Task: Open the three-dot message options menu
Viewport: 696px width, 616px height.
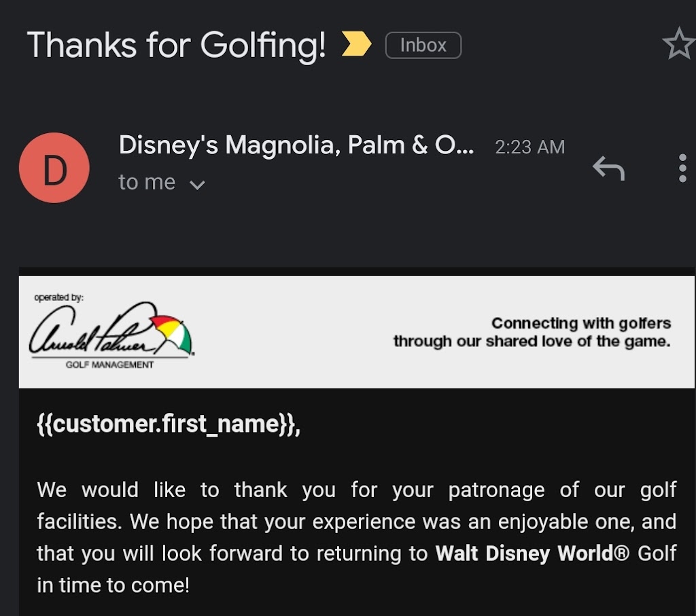Action: (682, 168)
